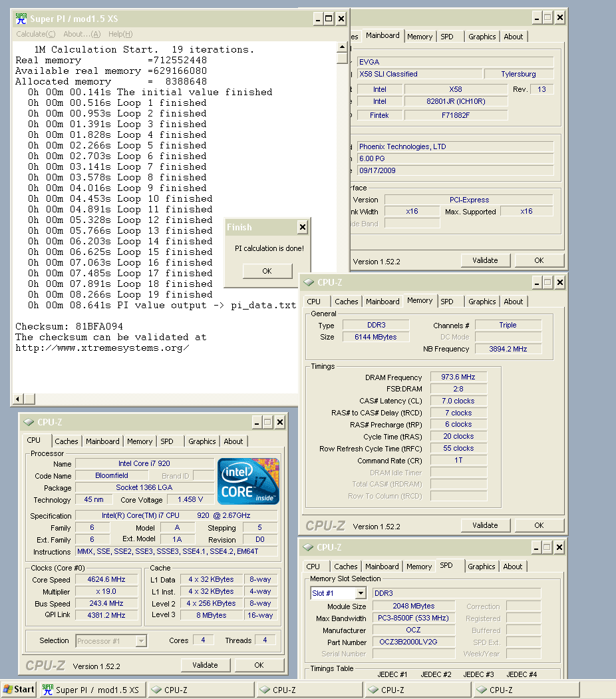Click the Core Speed value '4624.6 MHz'
The width and height of the screenshot is (616, 699).
click(106, 580)
